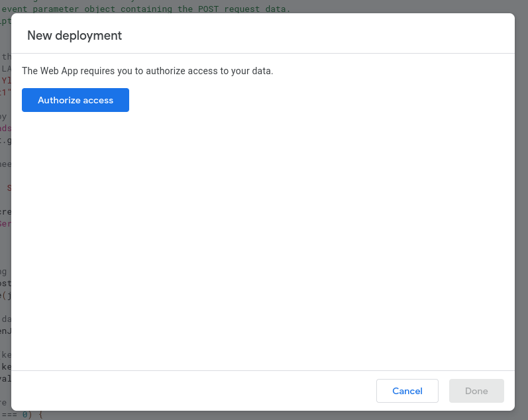528x420 pixels.
Task: Cancel the New deployment dialog
Action: pyautogui.click(x=407, y=391)
